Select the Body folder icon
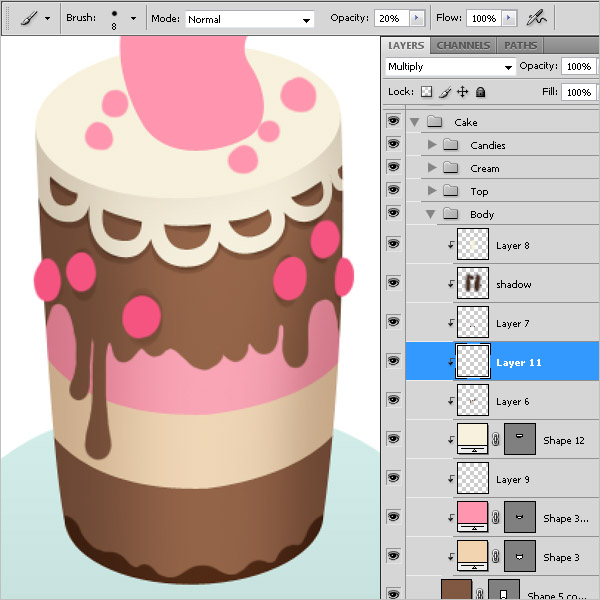600x600 pixels. pyautogui.click(x=450, y=214)
